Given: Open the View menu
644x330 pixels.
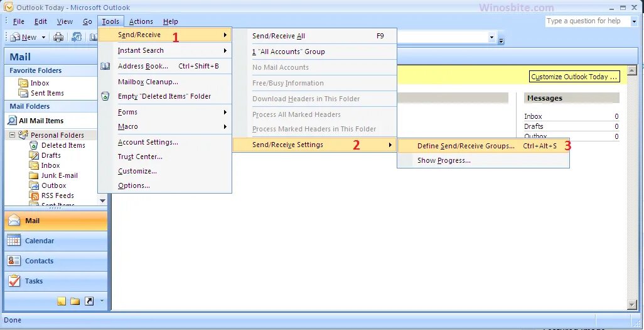Looking at the screenshot, I should click(65, 22).
